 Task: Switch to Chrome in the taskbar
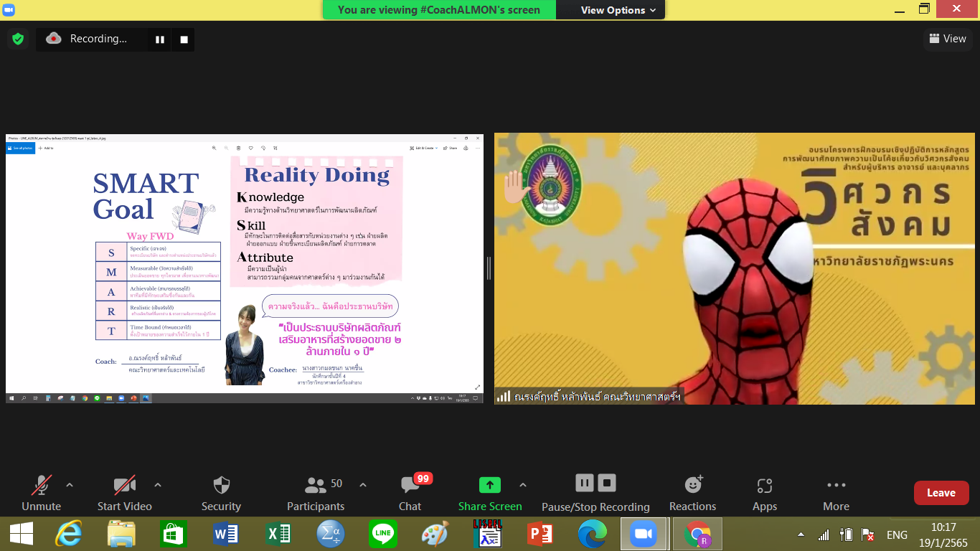click(697, 534)
